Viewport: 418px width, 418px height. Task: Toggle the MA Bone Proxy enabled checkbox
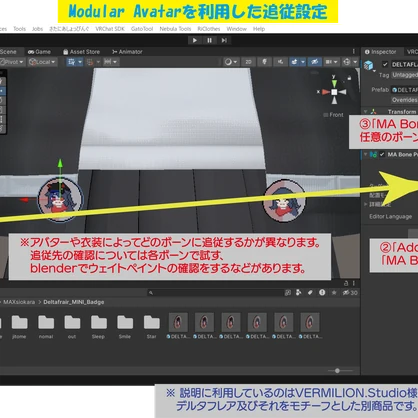[382, 154]
